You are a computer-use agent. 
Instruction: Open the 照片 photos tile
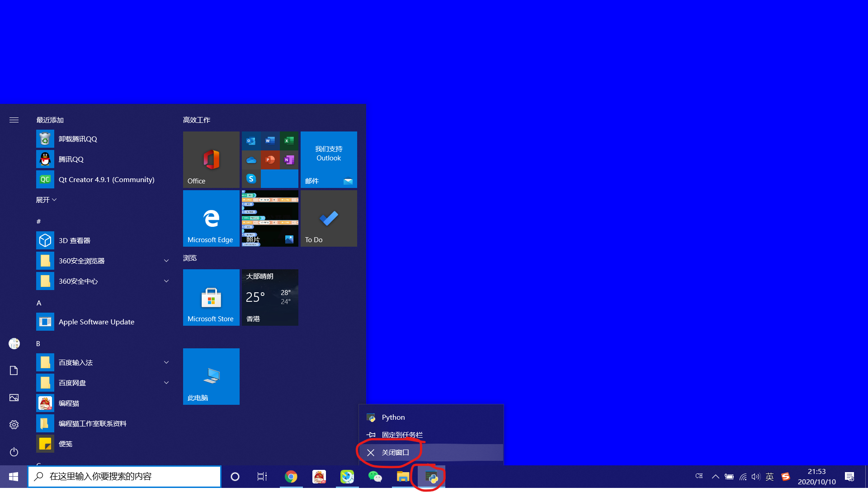point(270,218)
